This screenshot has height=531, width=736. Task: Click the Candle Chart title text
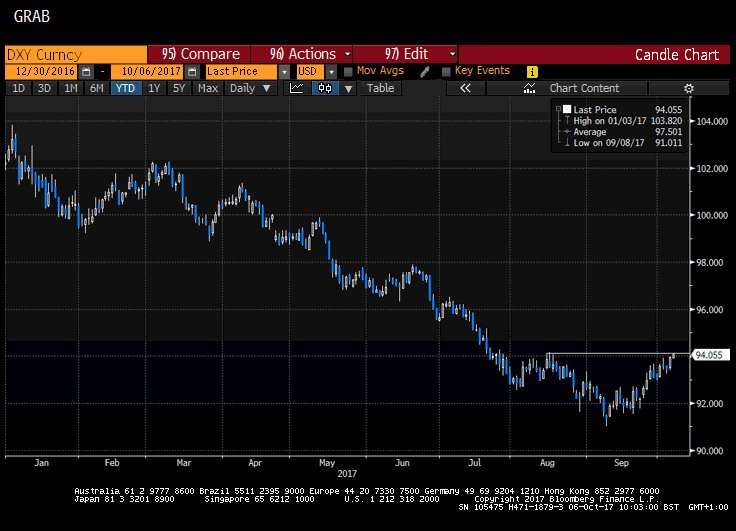click(x=677, y=54)
